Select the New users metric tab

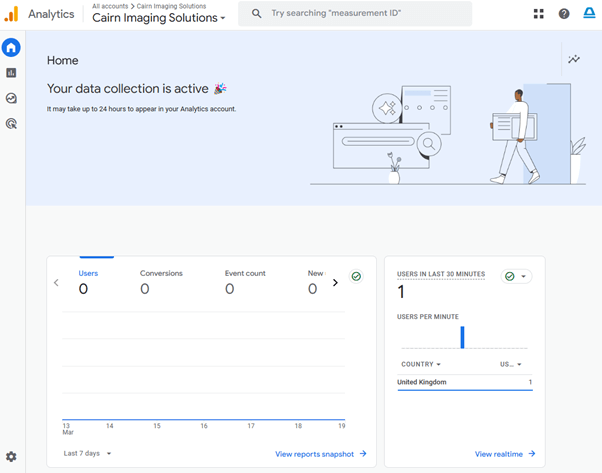[x=316, y=282]
